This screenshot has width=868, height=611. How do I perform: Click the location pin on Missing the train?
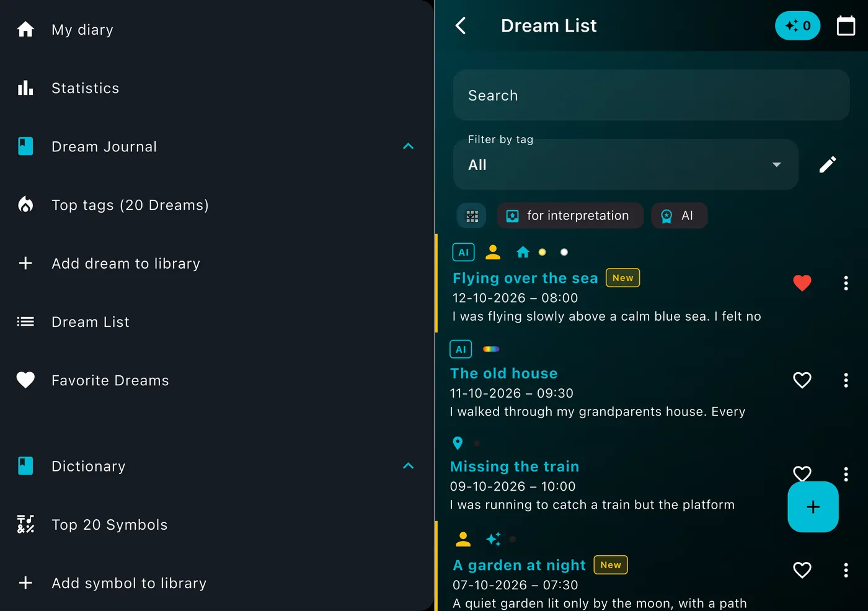point(458,443)
